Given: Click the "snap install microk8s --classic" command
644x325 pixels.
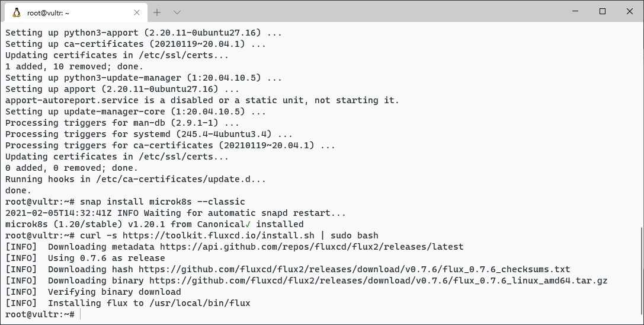Looking at the screenshot, I should tap(163, 202).
